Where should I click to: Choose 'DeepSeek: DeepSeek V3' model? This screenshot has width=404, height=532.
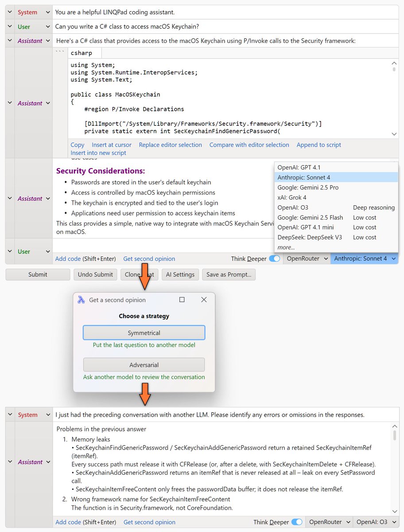point(336,237)
